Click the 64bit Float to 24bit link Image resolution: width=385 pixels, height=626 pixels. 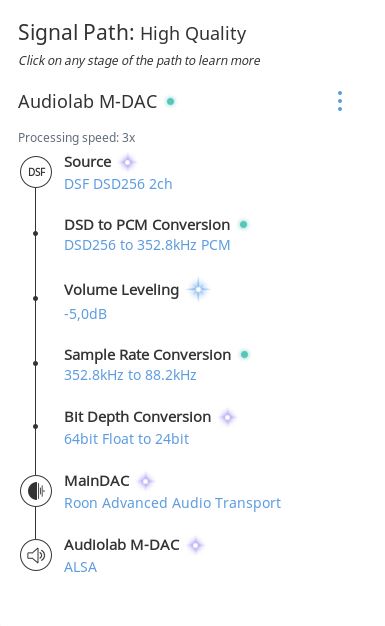[127, 439]
